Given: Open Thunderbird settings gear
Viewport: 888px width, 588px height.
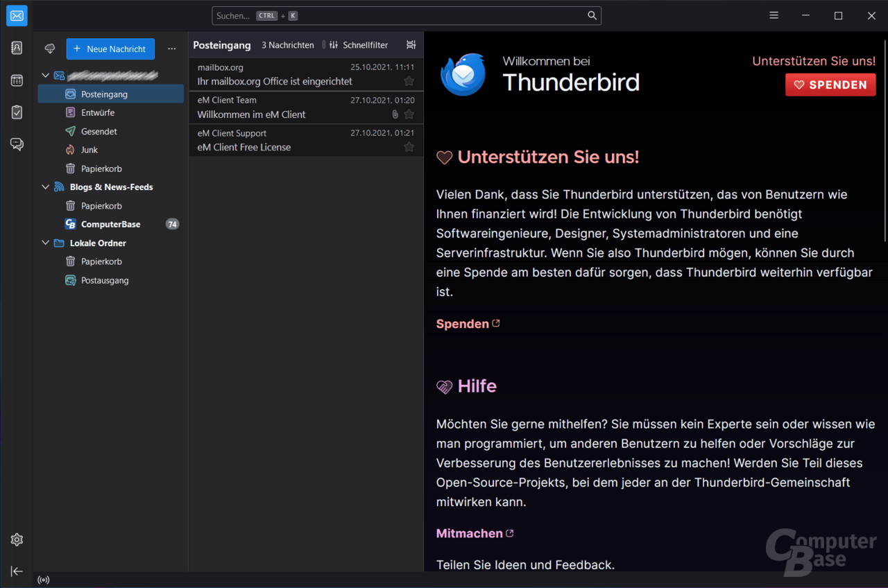Looking at the screenshot, I should click(x=17, y=539).
